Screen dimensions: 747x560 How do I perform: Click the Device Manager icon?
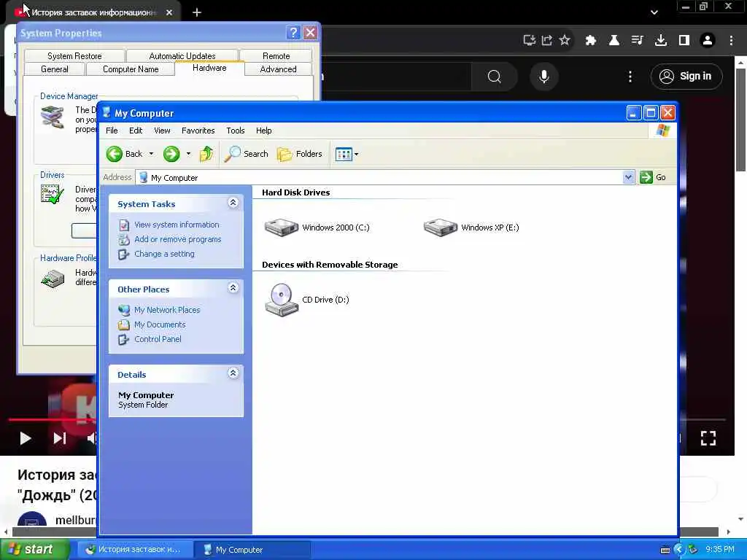(53, 117)
